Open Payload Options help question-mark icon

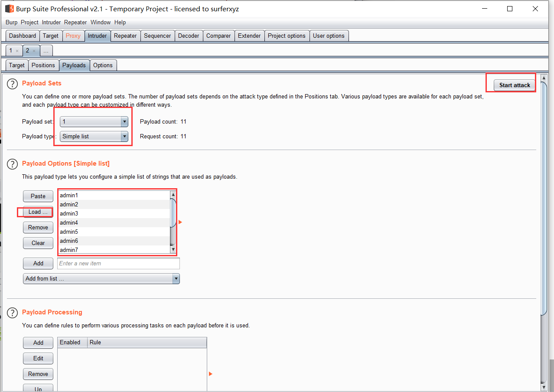(12, 164)
